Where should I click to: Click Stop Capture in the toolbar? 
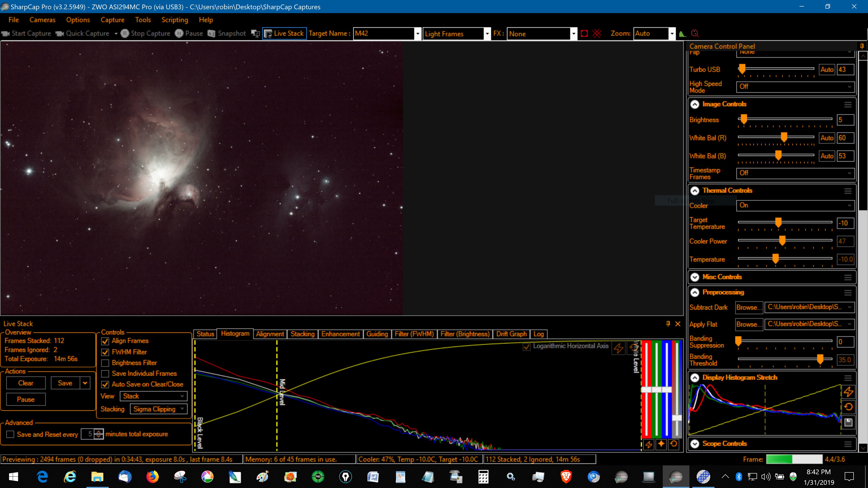pyautogui.click(x=145, y=33)
